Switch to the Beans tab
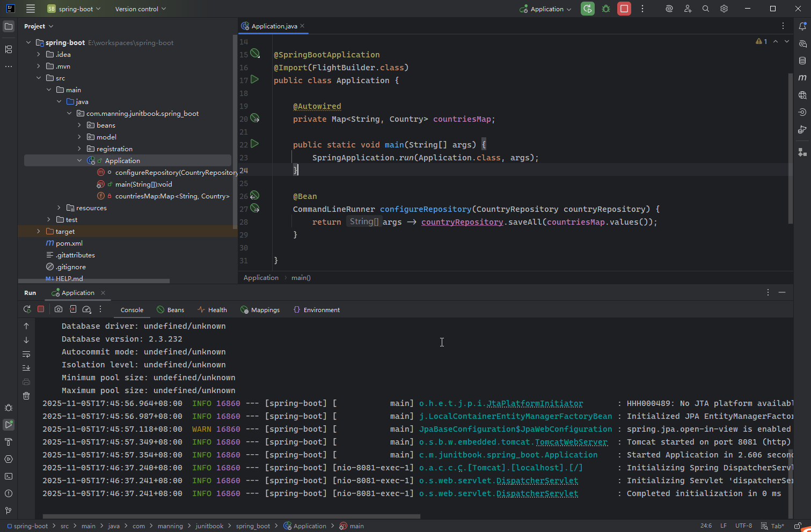811x532 pixels. pyautogui.click(x=170, y=310)
